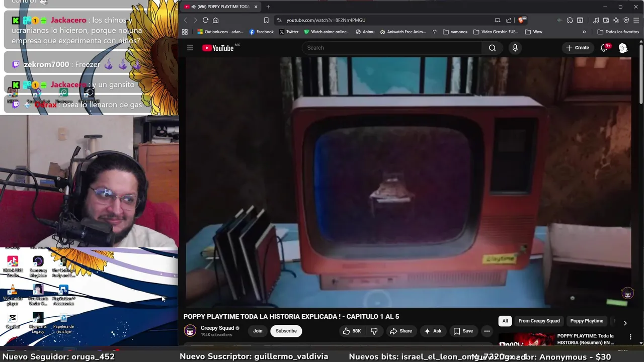Screen dimensions: 644x362
Task: Save the video to playlist
Action: [463, 331]
